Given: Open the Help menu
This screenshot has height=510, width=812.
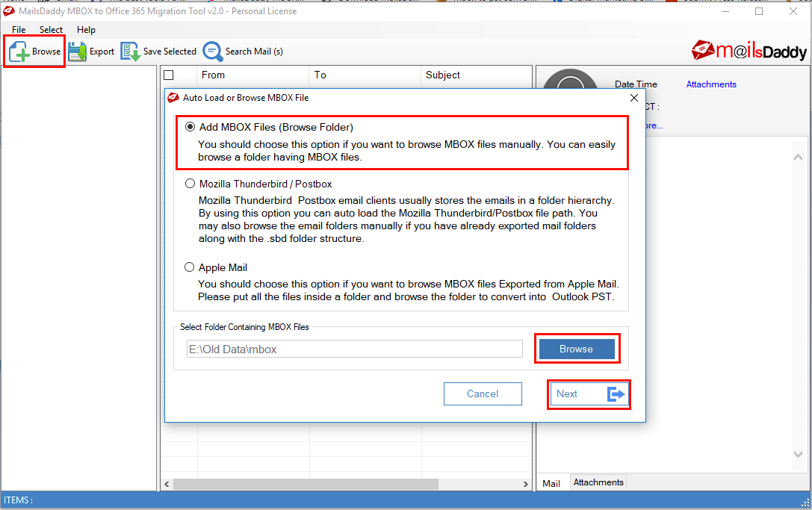Looking at the screenshot, I should click(x=86, y=30).
